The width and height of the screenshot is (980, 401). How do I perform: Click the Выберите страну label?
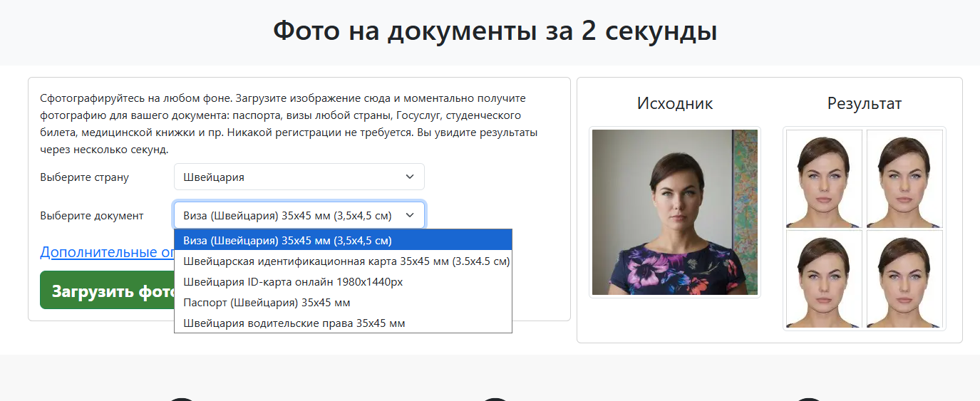[x=85, y=177]
